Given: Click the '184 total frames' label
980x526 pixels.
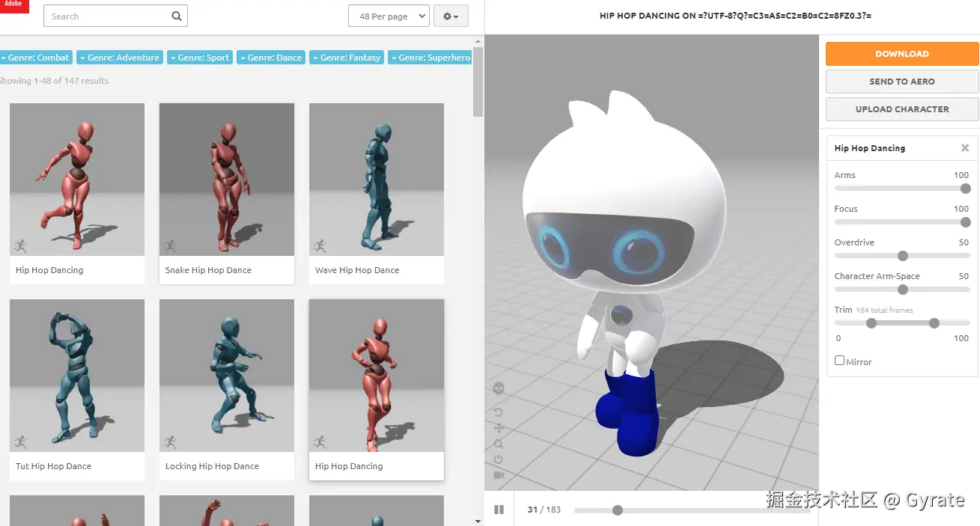Looking at the screenshot, I should [884, 310].
